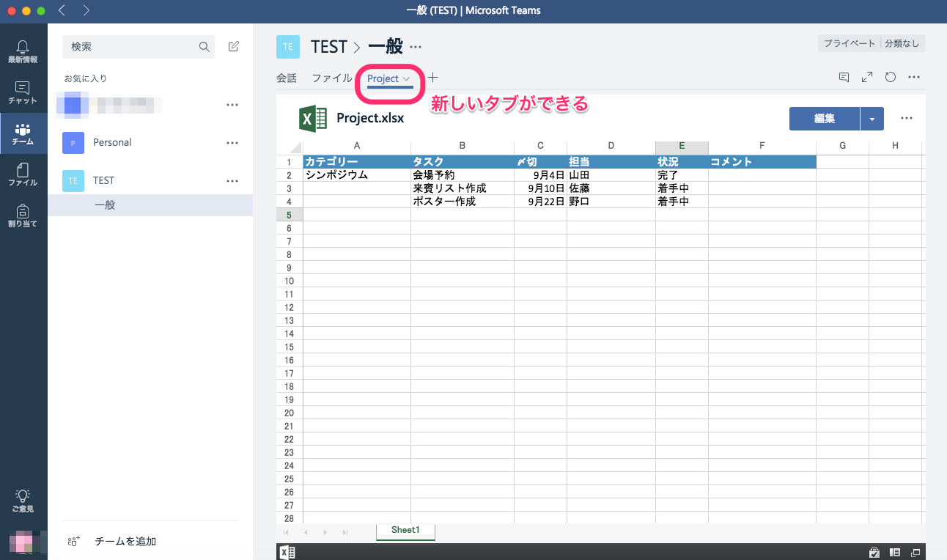This screenshot has width=947, height=560.
Task: Jump to first sheet navigation arrow
Action: point(286,532)
